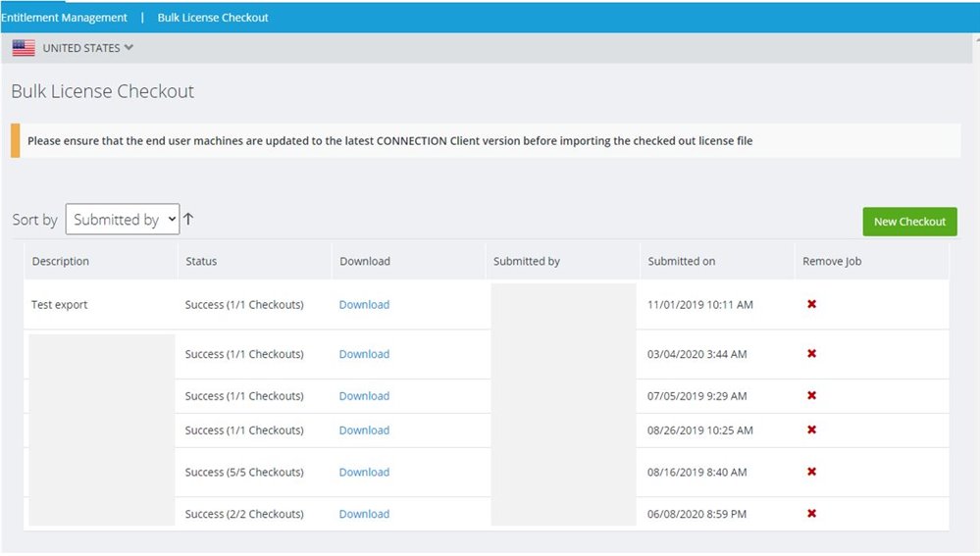Remove job submitted 07/05/2019 9:29 AM

(x=811, y=396)
